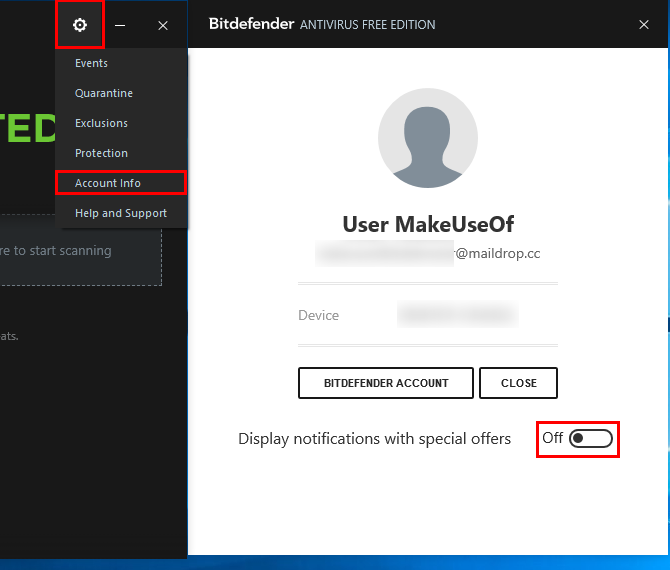670x570 pixels.
Task: Click the drop area to start scanning
Action: pyautogui.click(x=80, y=251)
